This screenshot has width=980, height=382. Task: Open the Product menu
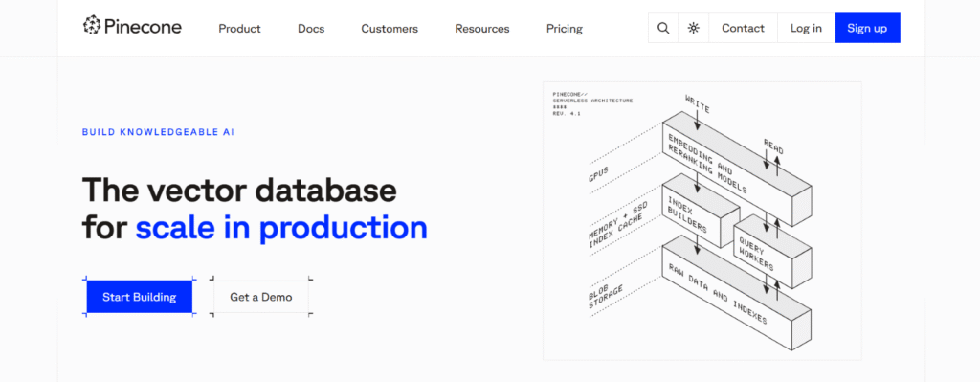click(x=239, y=29)
